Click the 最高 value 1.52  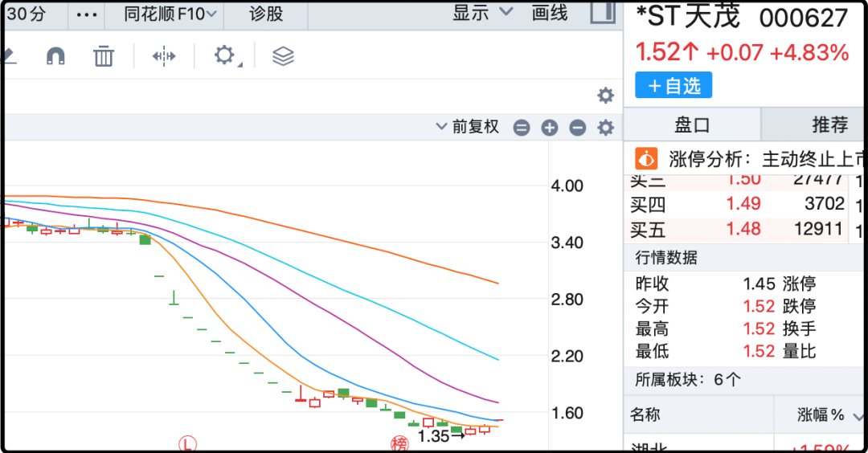[759, 329]
